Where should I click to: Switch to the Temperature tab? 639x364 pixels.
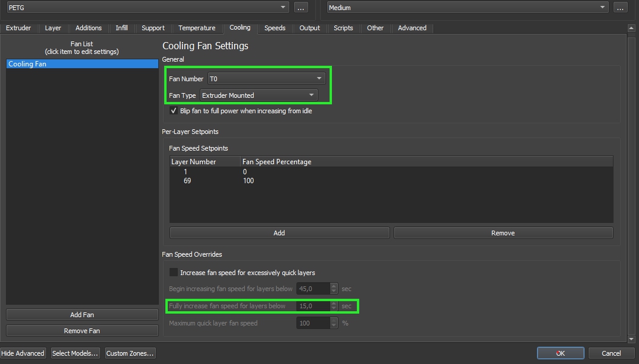point(197,28)
